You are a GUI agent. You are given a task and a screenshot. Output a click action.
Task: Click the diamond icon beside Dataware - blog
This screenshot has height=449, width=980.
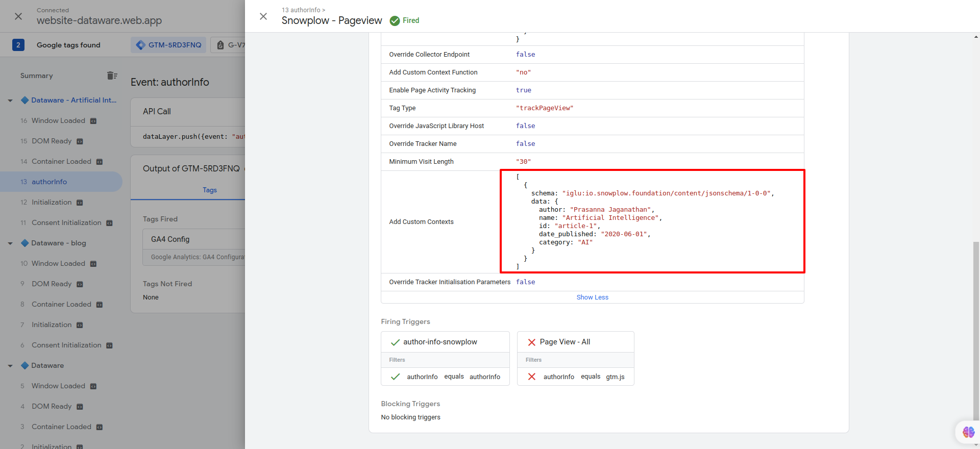point(24,243)
